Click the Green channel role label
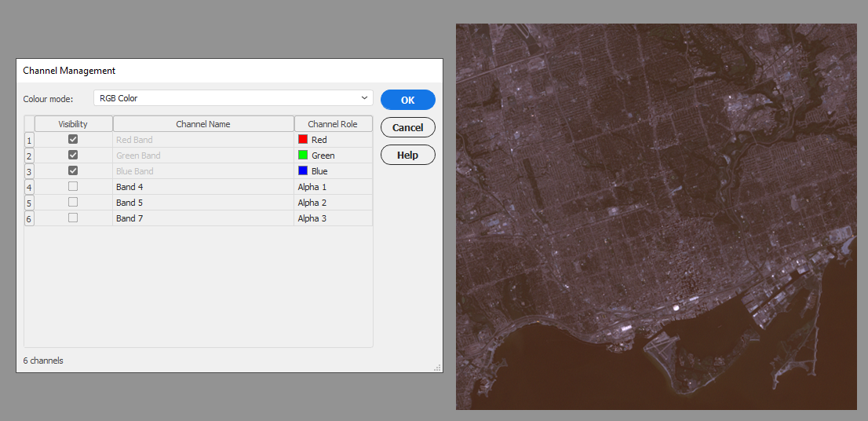Image resolution: width=868 pixels, height=421 pixels. (323, 156)
